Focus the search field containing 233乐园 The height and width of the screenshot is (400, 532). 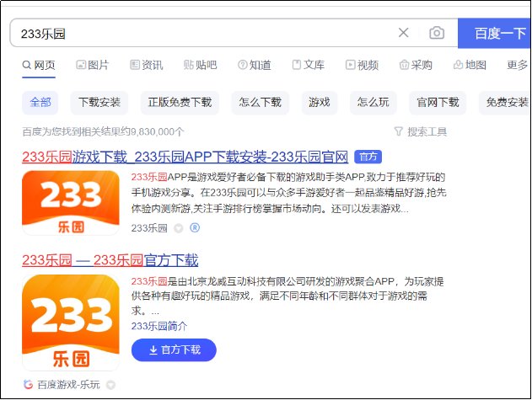tap(203, 33)
